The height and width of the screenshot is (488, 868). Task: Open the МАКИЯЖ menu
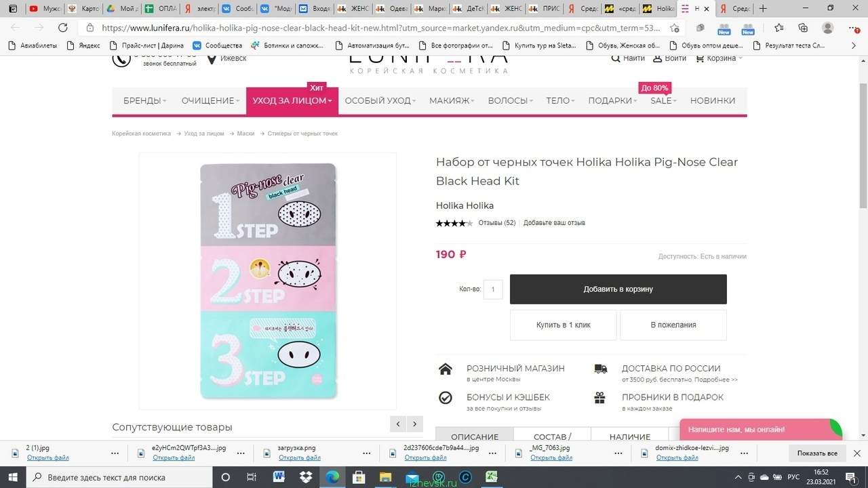452,100
